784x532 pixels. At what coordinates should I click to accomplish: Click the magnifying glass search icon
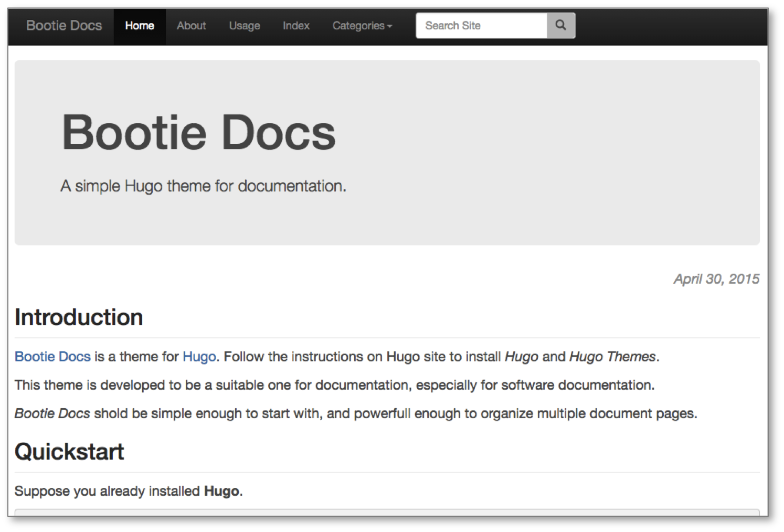[560, 25]
